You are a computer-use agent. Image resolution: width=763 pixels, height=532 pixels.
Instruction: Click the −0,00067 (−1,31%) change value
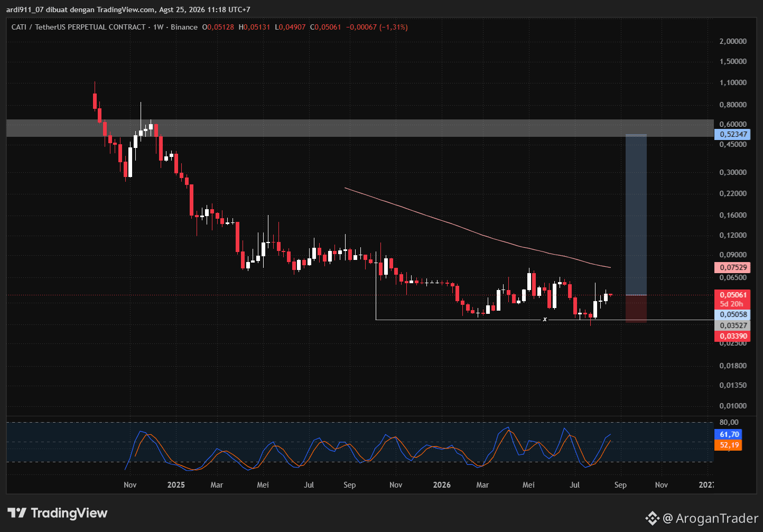click(x=377, y=27)
